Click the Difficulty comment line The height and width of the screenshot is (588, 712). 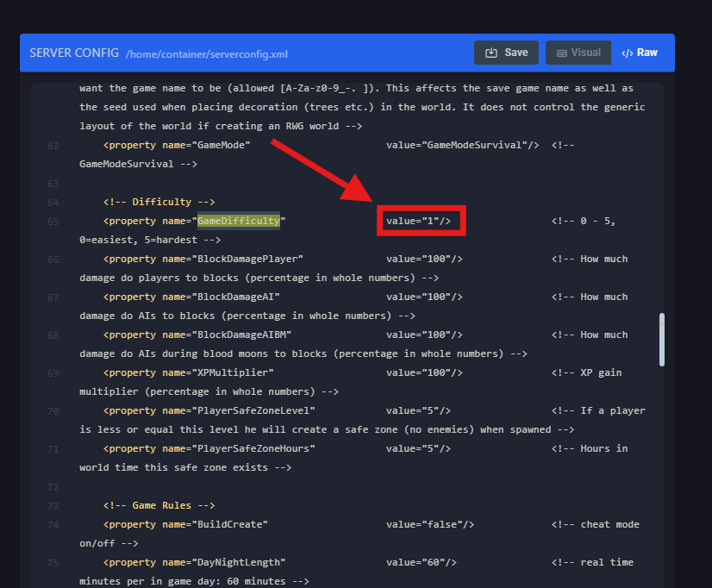(159, 202)
